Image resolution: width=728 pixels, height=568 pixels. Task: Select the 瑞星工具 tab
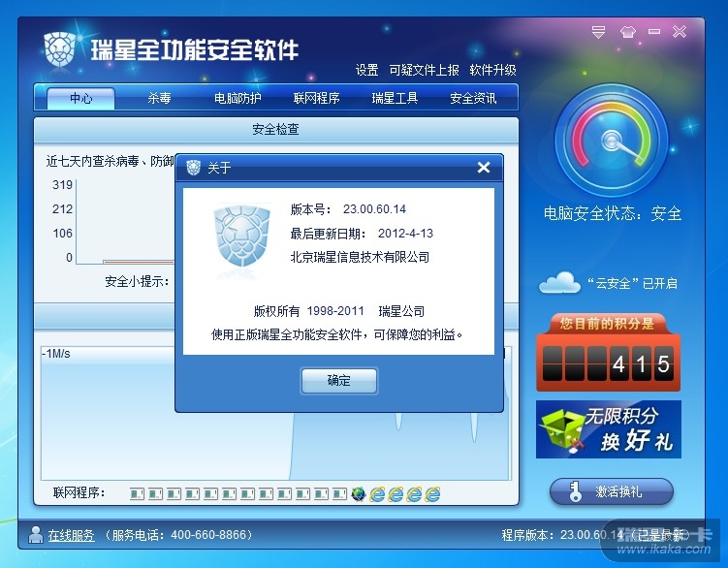[395, 98]
